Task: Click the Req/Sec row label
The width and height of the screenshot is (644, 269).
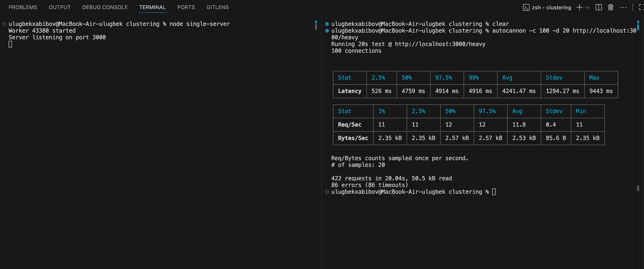Action: point(350,125)
